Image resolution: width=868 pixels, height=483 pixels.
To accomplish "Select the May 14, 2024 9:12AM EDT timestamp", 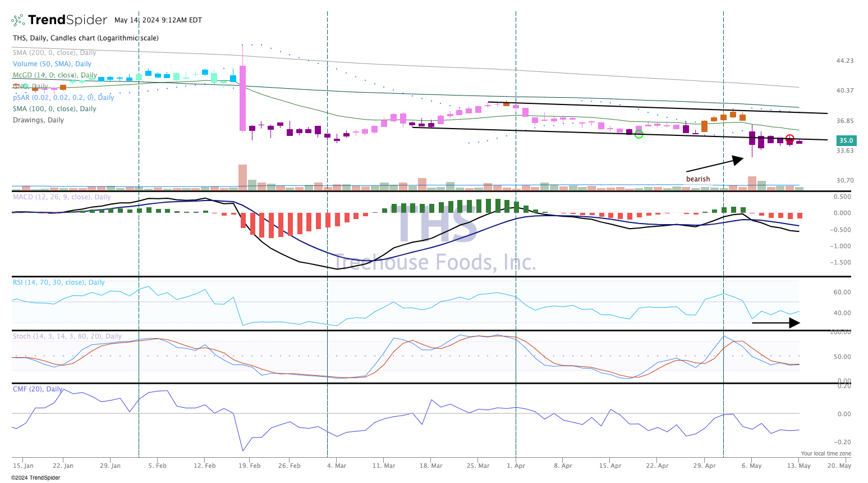I will coord(158,20).
